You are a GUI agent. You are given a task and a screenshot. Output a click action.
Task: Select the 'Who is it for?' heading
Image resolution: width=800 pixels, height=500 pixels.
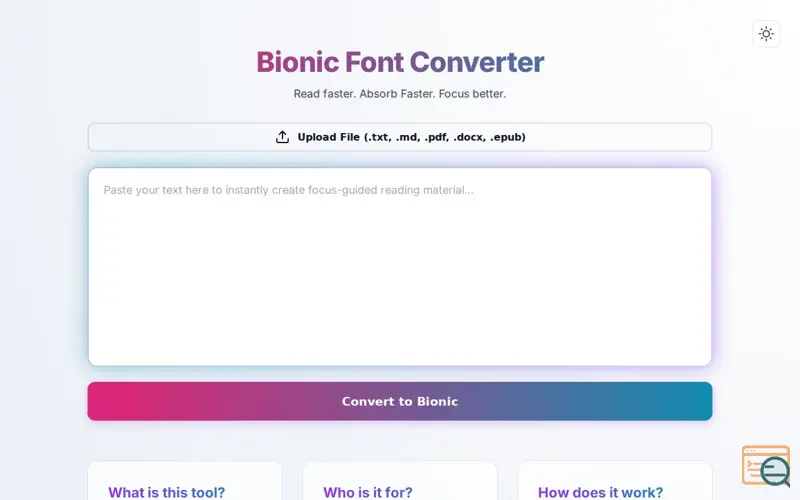click(x=368, y=492)
